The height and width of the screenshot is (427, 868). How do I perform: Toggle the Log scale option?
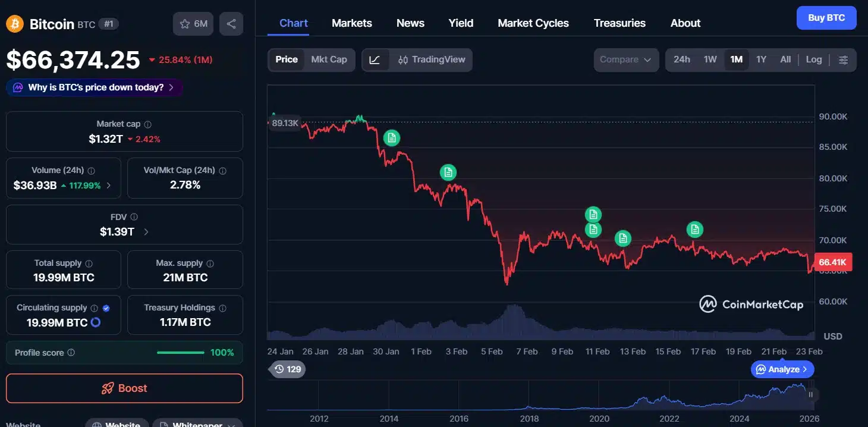[813, 59]
